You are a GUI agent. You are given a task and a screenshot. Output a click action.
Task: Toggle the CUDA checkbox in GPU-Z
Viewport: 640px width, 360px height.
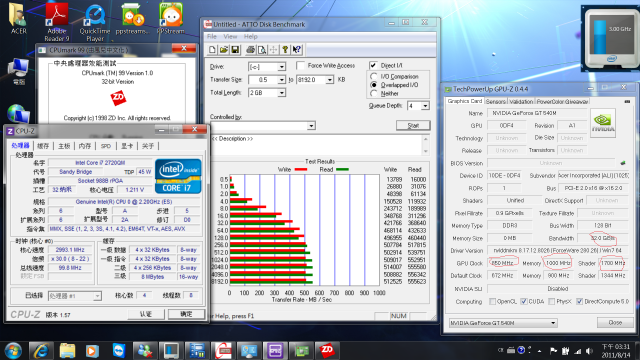(524, 301)
